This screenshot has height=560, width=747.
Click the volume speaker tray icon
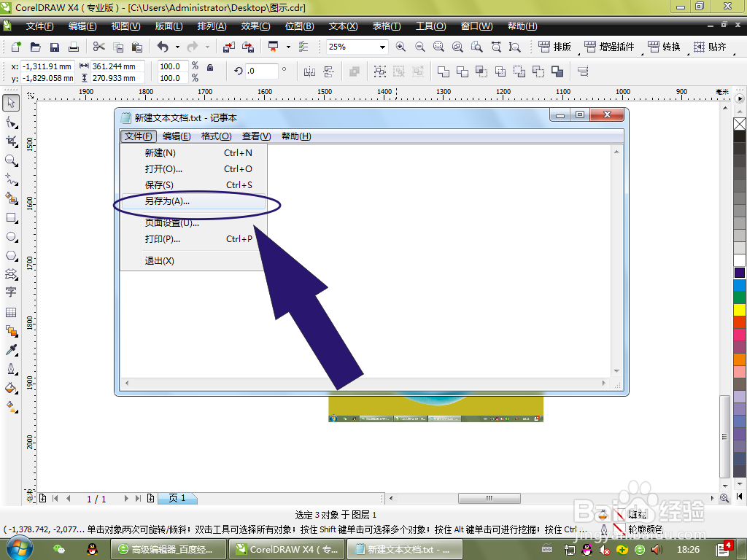tap(657, 550)
